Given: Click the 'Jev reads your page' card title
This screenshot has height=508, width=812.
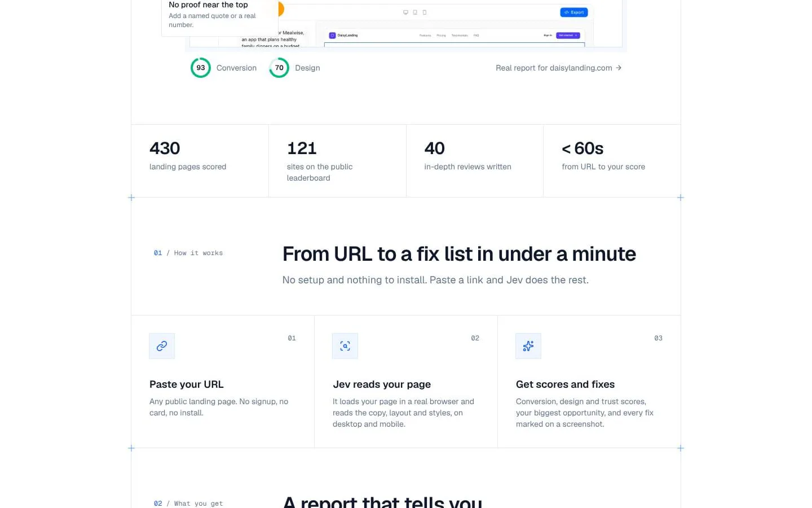Looking at the screenshot, I should coord(382,384).
